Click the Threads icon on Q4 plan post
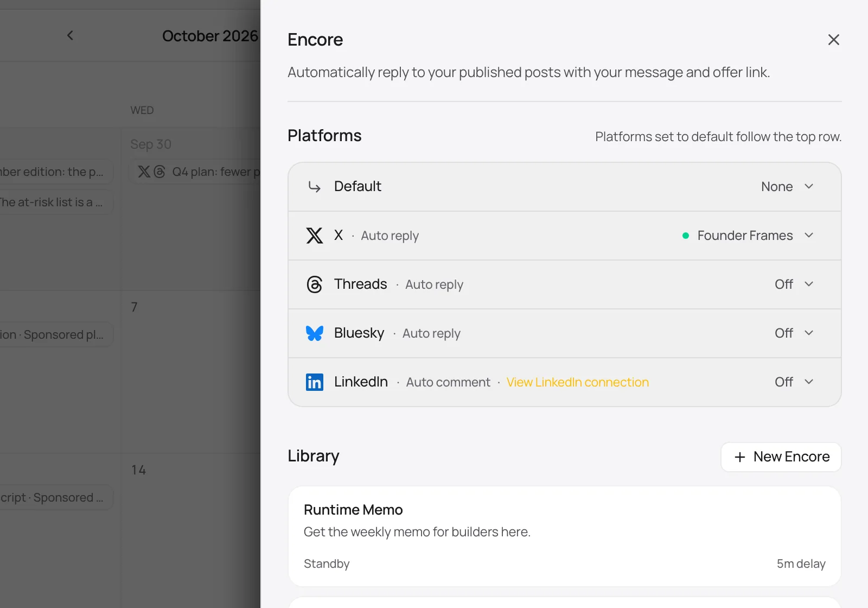The width and height of the screenshot is (868, 608). pos(159,172)
